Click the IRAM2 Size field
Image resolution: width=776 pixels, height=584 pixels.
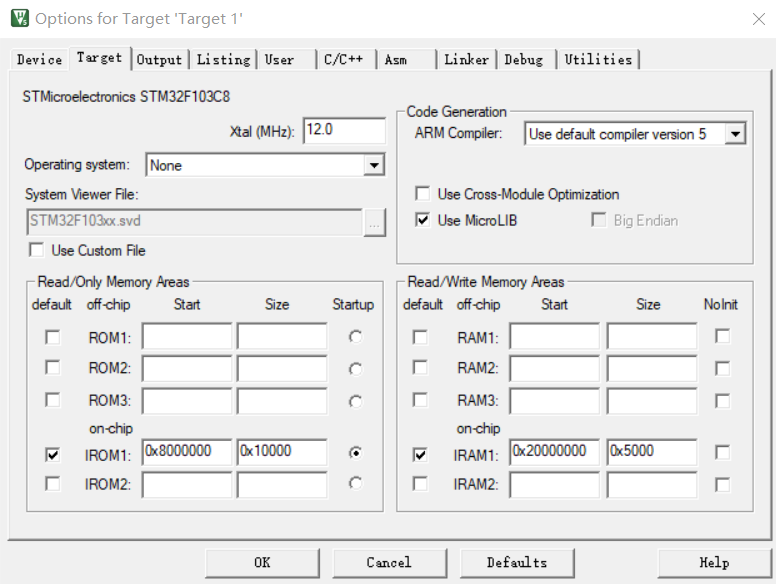pyautogui.click(x=652, y=485)
